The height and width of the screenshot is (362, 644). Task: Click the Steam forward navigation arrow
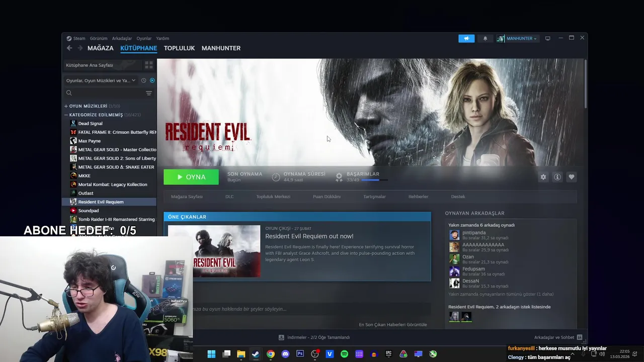click(x=80, y=48)
